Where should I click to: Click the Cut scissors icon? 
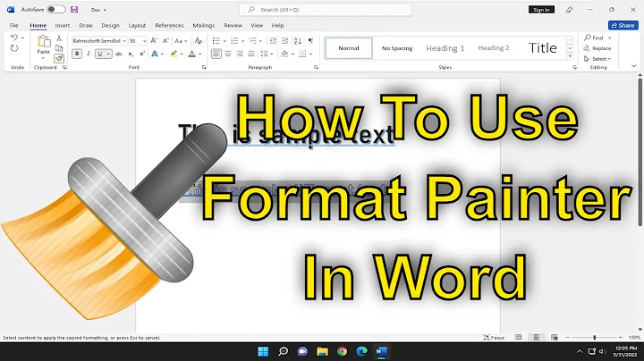click(x=59, y=38)
